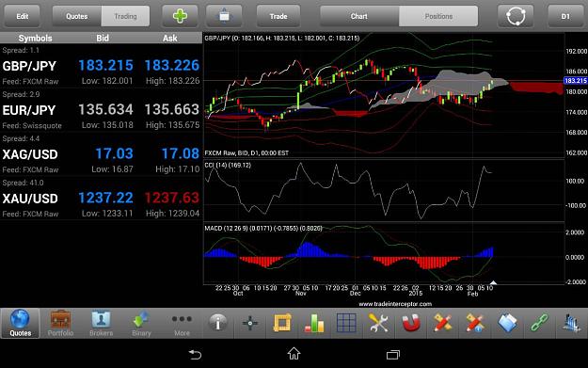Image resolution: width=588 pixels, height=368 pixels.
Task: Tap the Android recent apps button
Action: click(x=393, y=354)
